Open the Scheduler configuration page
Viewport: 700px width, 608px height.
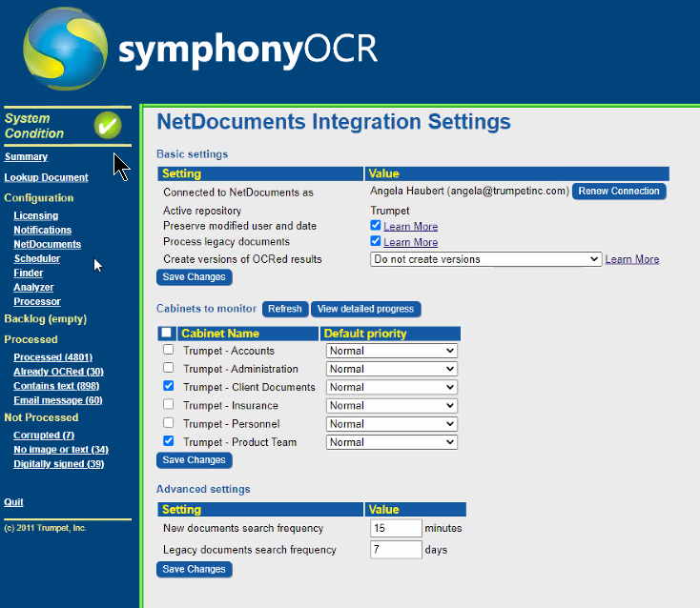pyautogui.click(x=37, y=258)
